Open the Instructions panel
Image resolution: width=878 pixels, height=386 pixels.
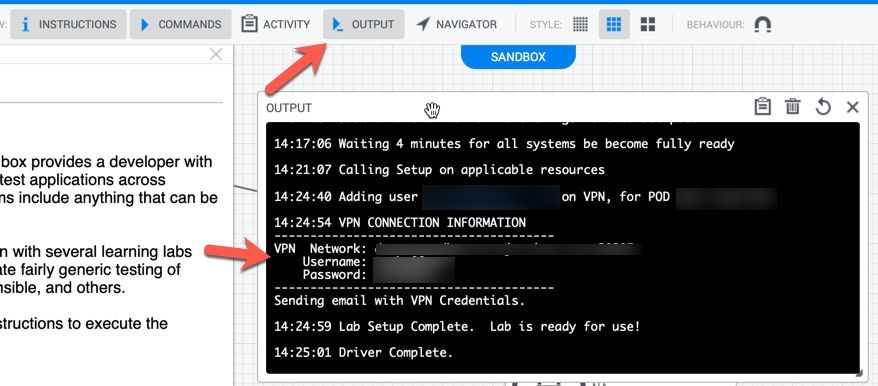click(68, 25)
